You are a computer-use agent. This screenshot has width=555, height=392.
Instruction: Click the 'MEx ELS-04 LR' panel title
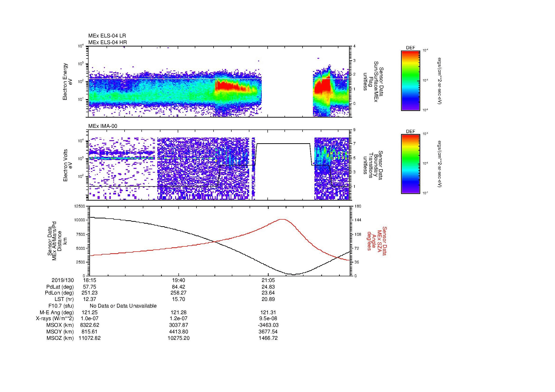click(x=107, y=36)
